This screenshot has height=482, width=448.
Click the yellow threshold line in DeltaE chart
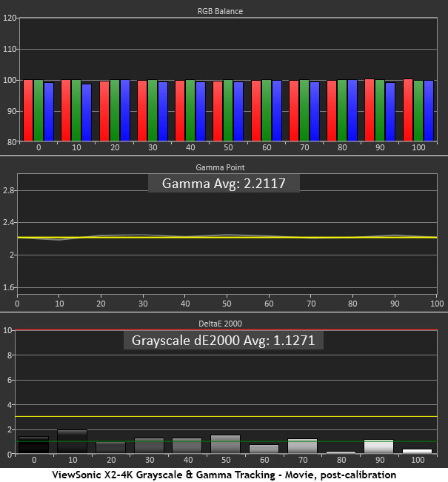coord(225,417)
